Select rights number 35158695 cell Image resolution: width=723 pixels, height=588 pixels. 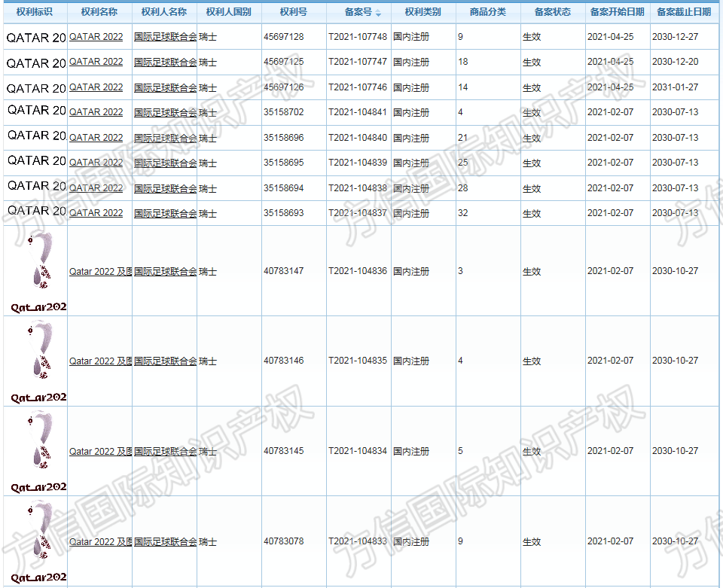pos(284,162)
